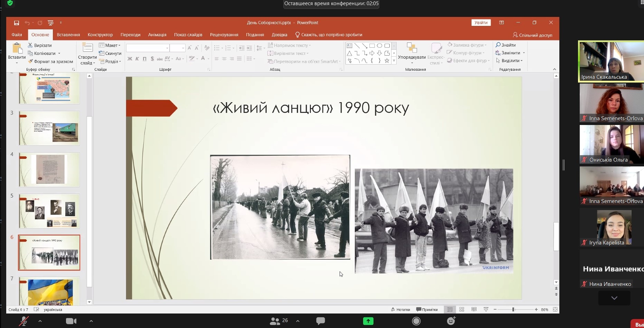Toggle the Notes pane in the status bar
The image size is (644, 328).
pyautogui.click(x=400, y=309)
